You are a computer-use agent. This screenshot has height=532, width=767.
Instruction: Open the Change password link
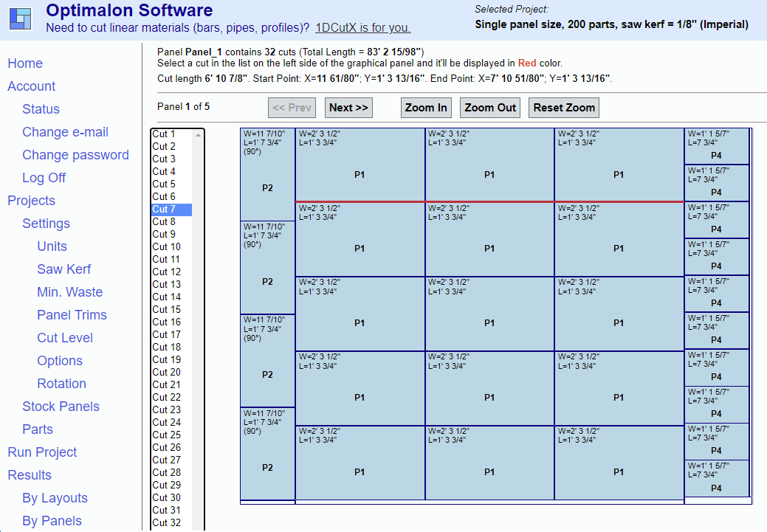pos(75,155)
